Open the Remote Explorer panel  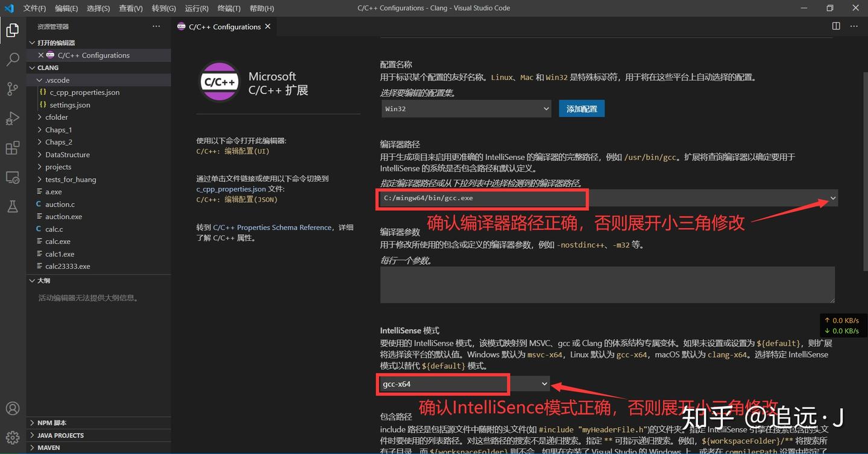coord(12,177)
